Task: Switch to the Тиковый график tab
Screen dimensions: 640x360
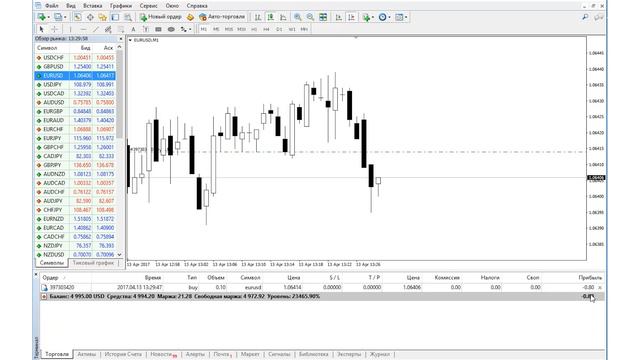Action: click(x=93, y=263)
